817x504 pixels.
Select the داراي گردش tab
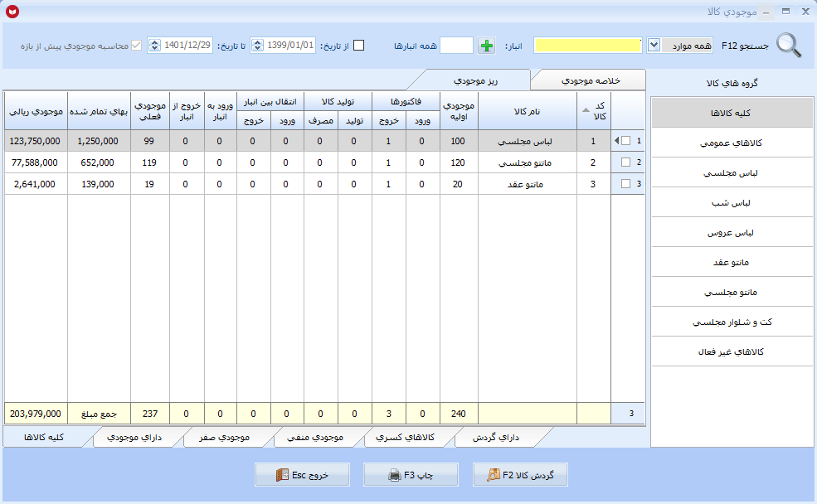(x=495, y=438)
